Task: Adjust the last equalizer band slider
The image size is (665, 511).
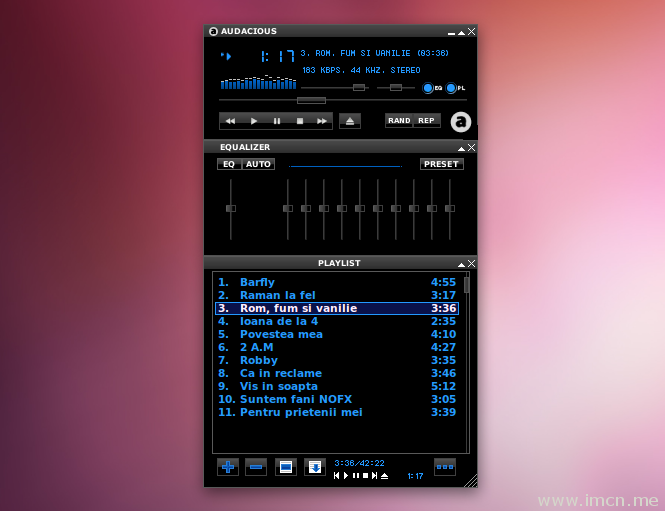Action: [450, 209]
